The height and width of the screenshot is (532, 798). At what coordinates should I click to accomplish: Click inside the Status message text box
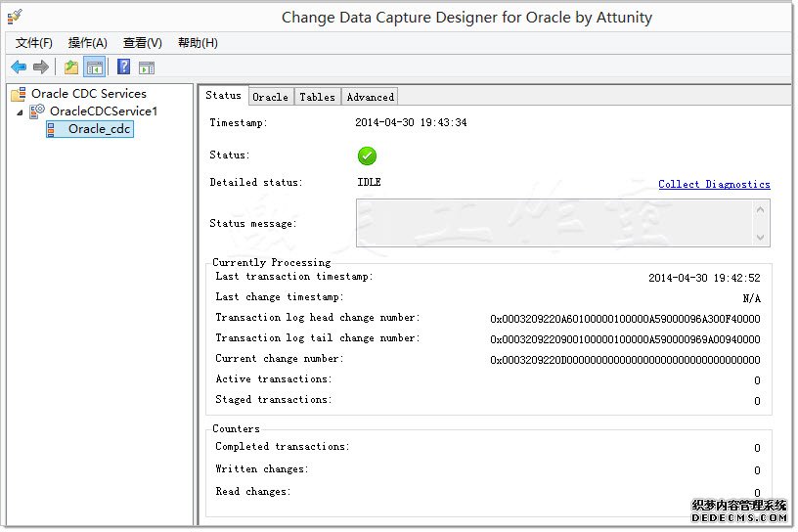(553, 223)
